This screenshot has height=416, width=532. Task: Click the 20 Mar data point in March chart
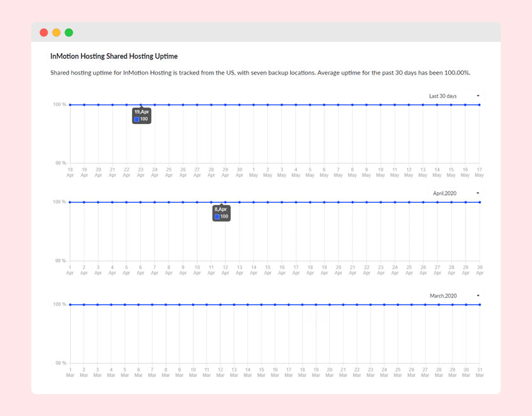329,305
